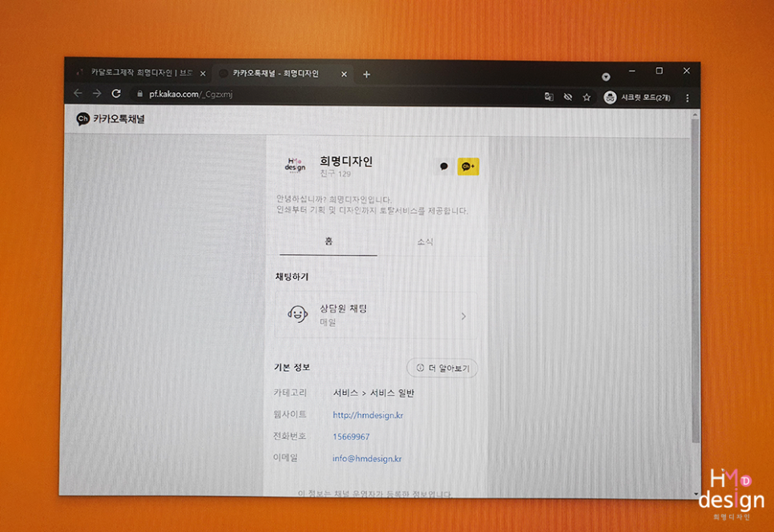Click the tab search dropdown arrow in title bar
Screen dimensions: 774x532
(x=606, y=76)
